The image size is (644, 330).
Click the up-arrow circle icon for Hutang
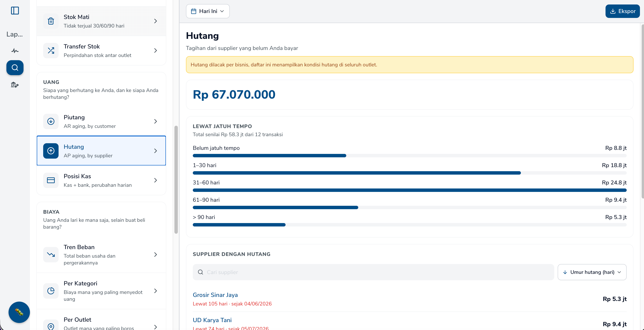(x=51, y=151)
